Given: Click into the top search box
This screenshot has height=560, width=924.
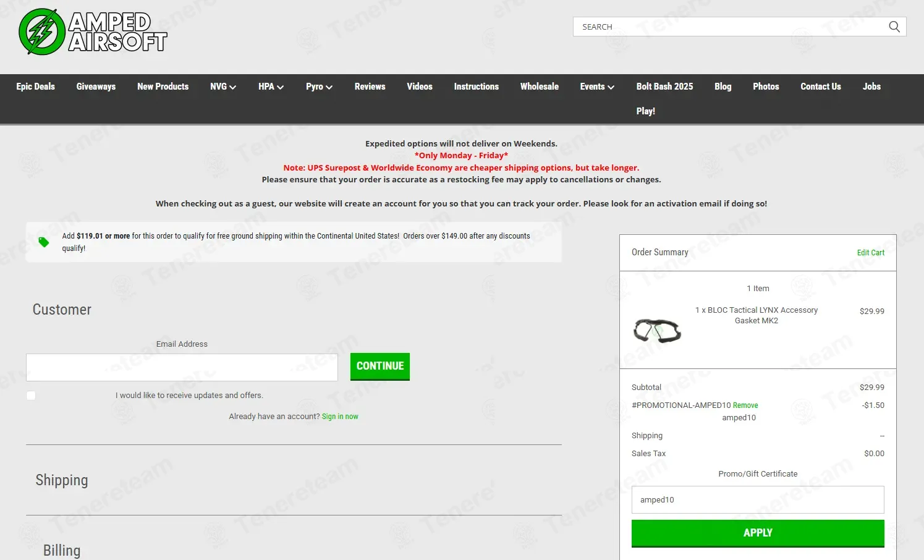Looking at the screenshot, I should tap(729, 27).
